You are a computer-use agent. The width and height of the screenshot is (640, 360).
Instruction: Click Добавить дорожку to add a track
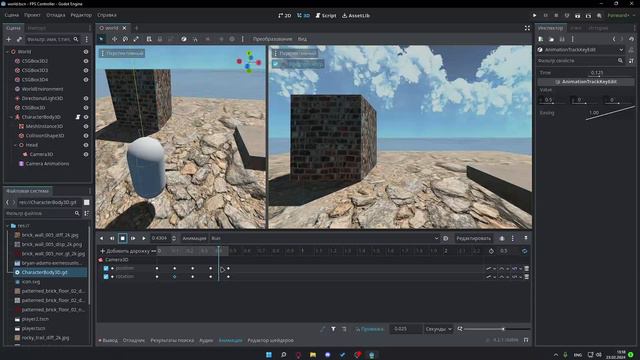(x=125, y=251)
